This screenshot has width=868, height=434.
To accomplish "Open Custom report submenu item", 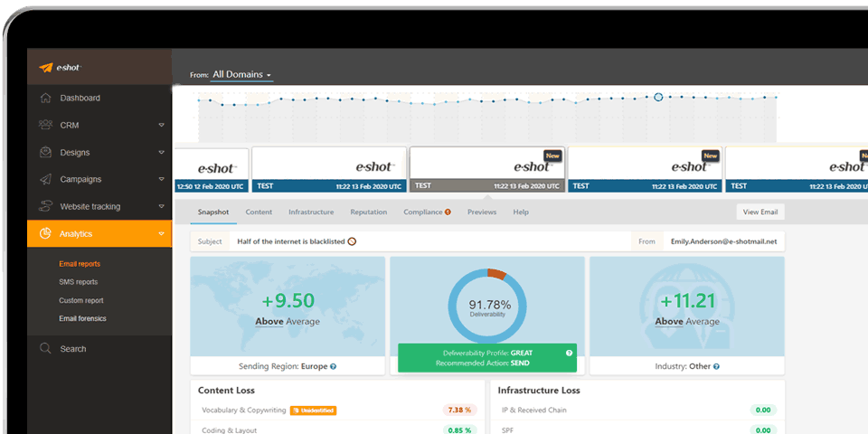I will pos(80,300).
